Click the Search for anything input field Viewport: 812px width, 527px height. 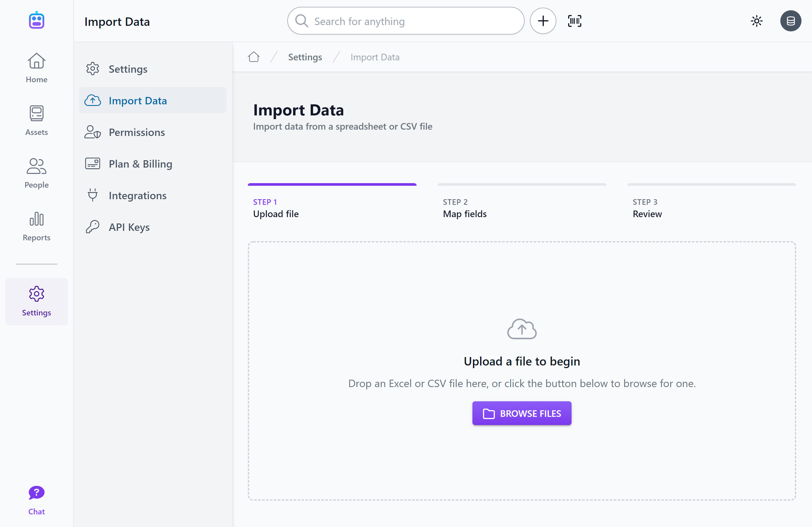406,21
